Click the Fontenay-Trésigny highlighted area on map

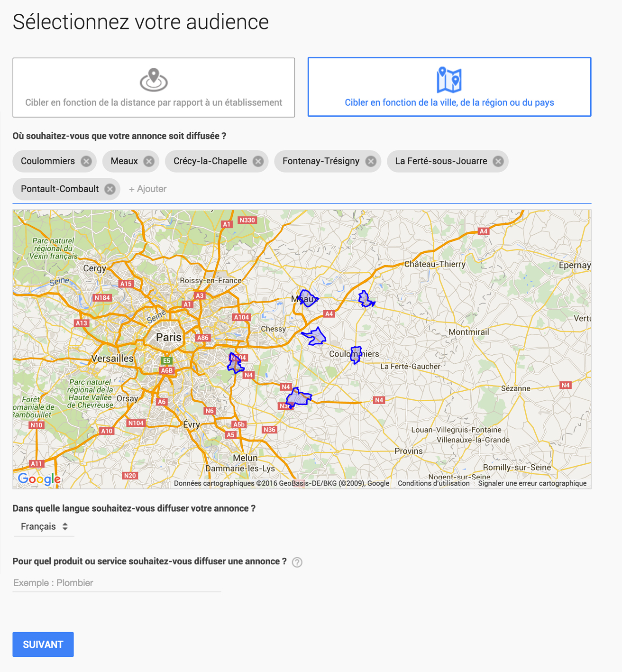coord(298,397)
